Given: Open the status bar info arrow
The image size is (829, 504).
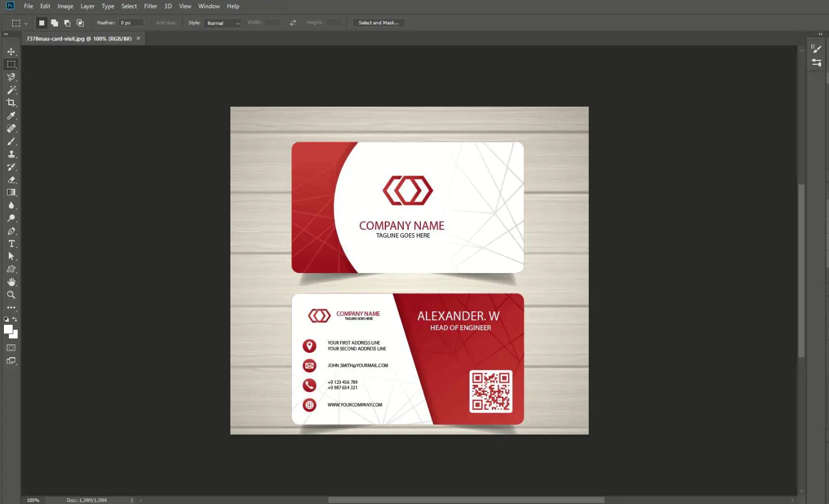Looking at the screenshot, I should tap(132, 500).
